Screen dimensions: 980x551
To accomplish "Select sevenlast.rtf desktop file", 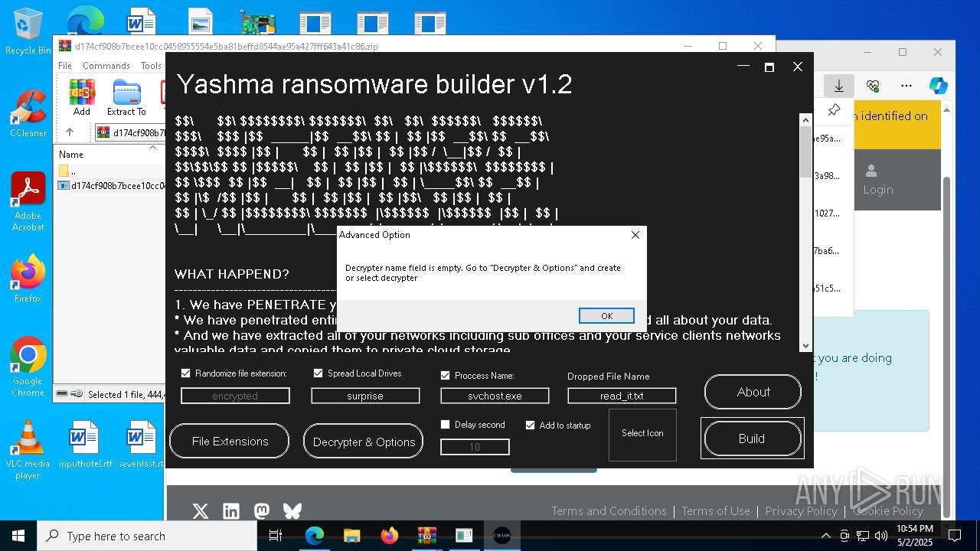I will coord(142,445).
